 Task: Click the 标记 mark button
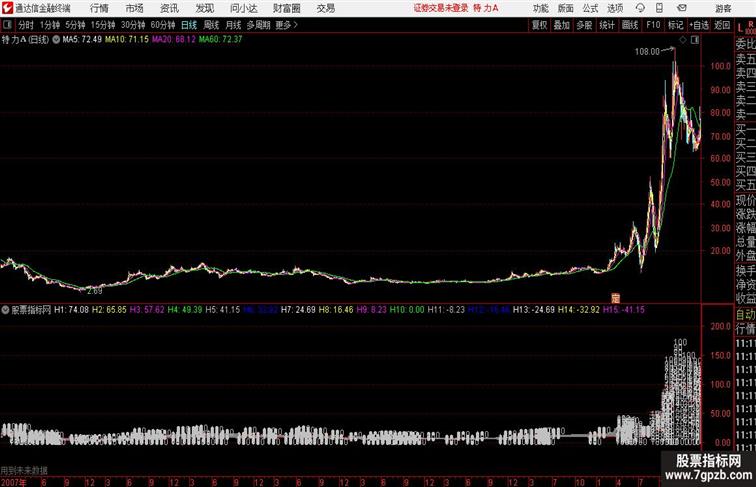tap(675, 25)
